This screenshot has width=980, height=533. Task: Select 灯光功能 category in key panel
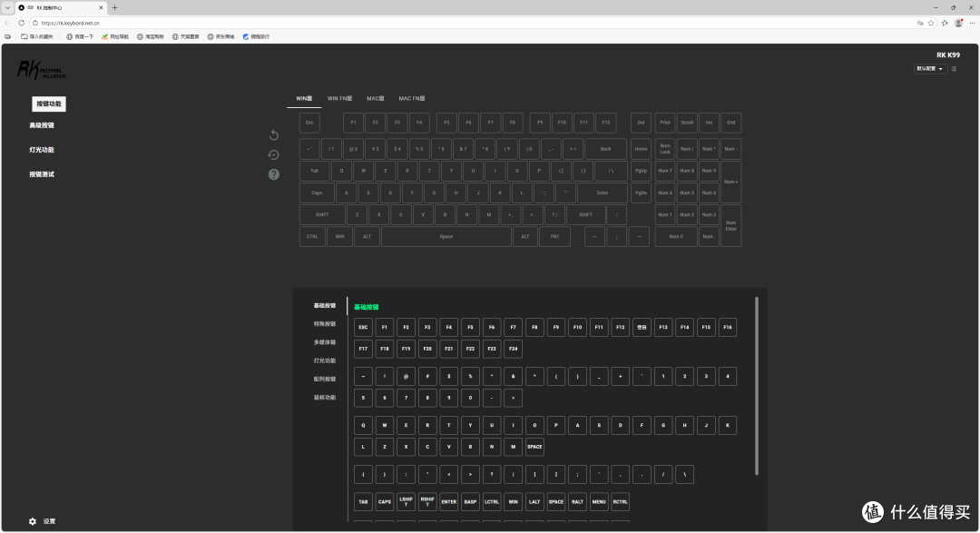tap(324, 361)
